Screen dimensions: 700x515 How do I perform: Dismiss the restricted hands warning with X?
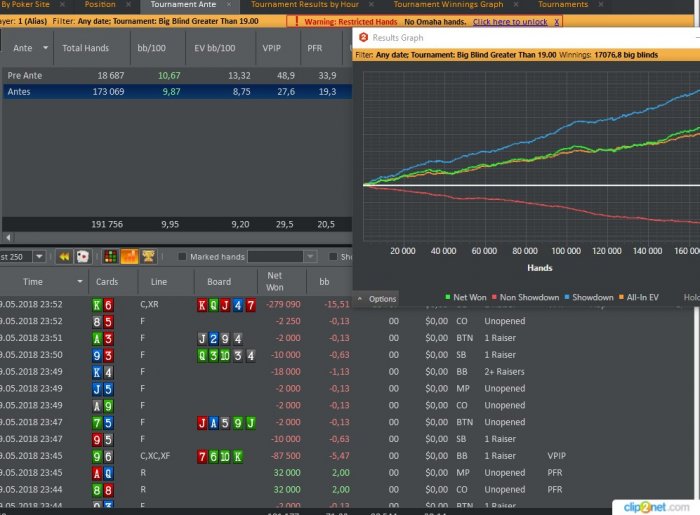[x=557, y=21]
